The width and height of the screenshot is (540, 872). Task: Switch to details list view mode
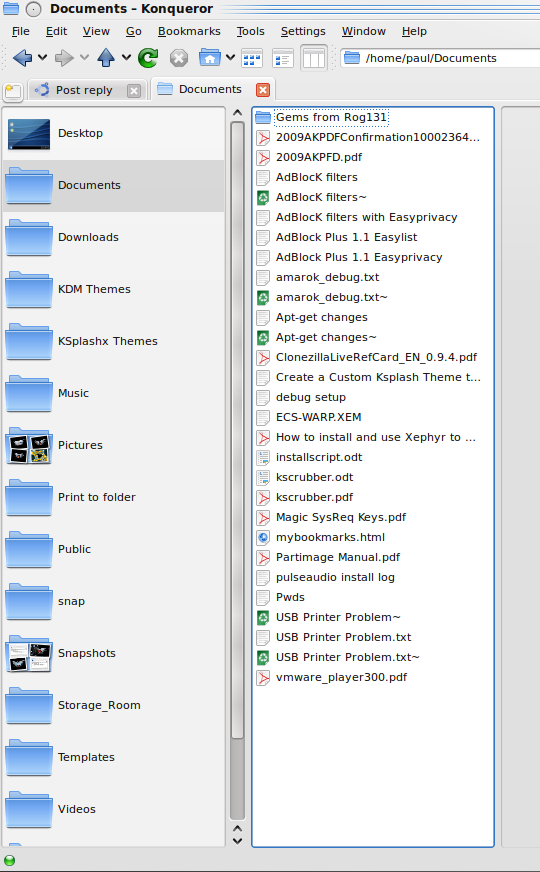pos(283,58)
